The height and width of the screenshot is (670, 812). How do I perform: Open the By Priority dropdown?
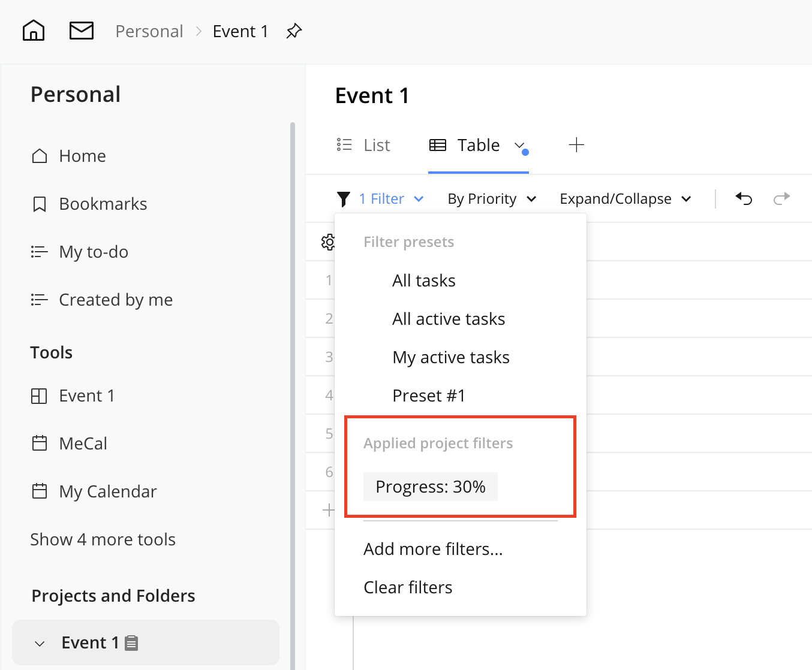tap(492, 199)
